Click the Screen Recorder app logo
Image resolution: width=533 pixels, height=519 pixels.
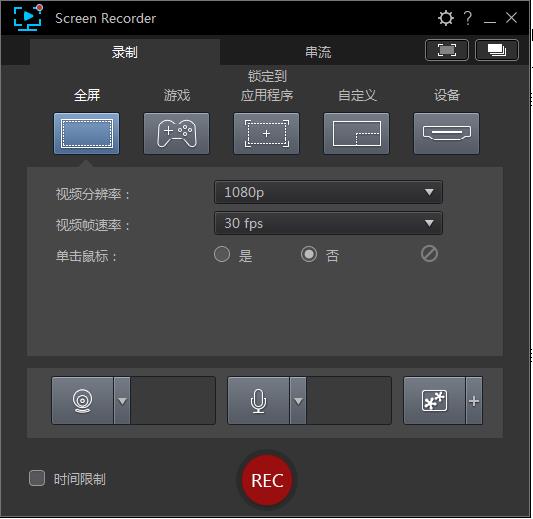point(29,18)
